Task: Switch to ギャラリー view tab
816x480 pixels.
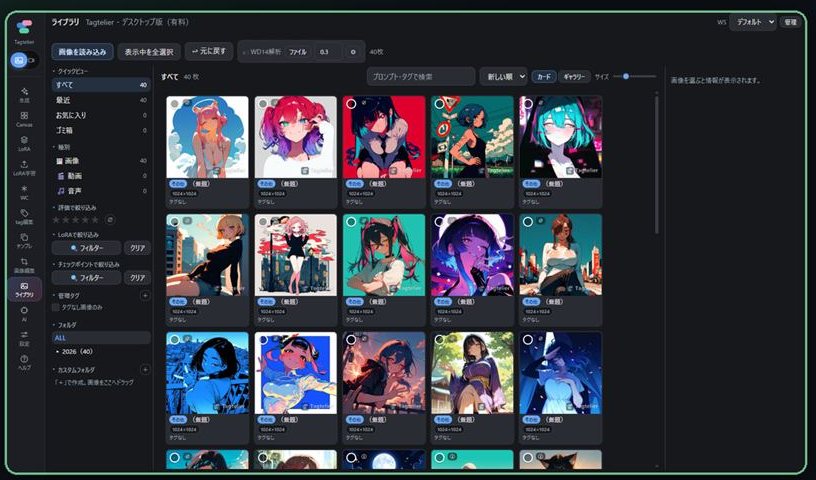Action: (x=575, y=77)
